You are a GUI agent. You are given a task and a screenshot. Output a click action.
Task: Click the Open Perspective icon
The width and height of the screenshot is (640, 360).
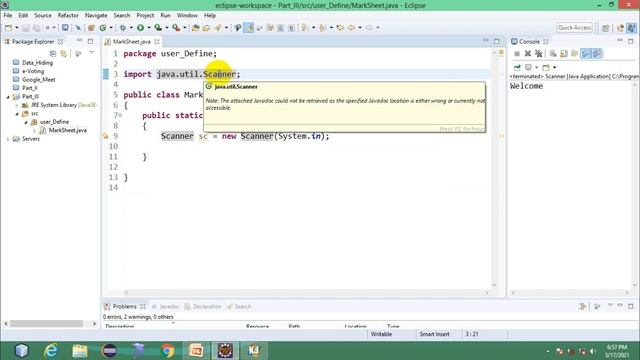point(606,28)
